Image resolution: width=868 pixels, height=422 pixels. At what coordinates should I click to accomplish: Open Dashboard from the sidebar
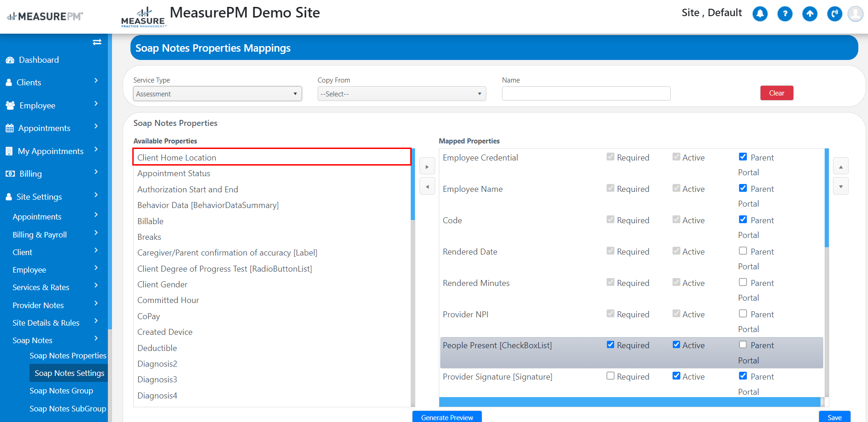pos(39,60)
